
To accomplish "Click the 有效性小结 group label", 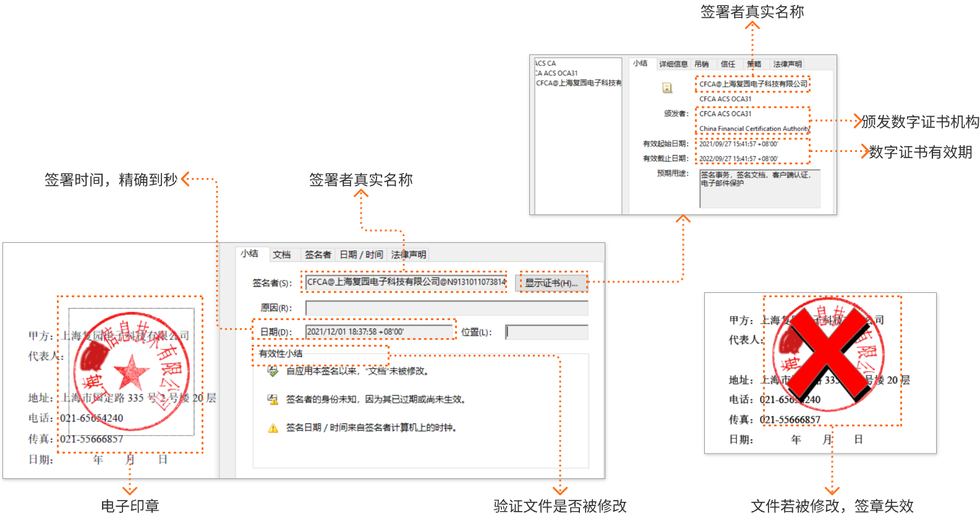I will coord(281,353).
